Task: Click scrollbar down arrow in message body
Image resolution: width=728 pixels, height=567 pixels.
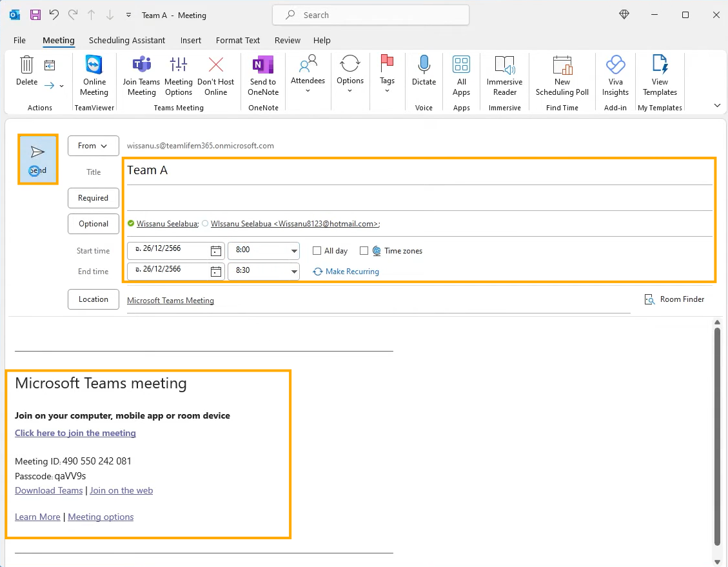Action: (717, 562)
